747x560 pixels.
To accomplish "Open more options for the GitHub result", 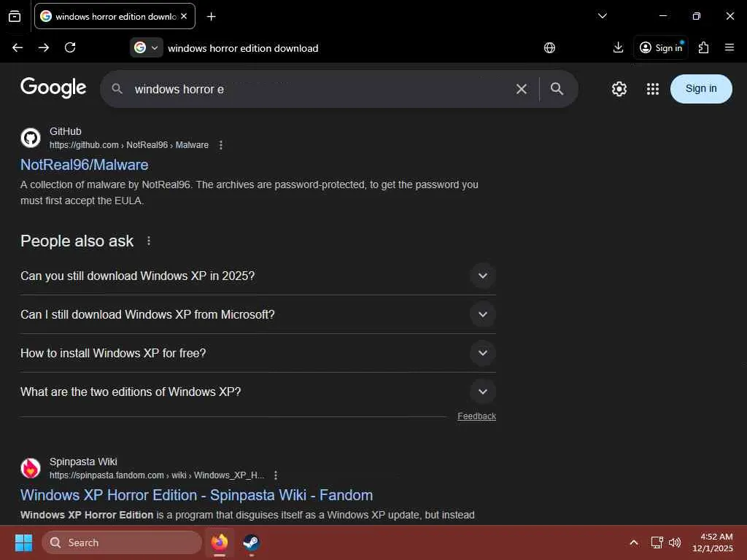I will tap(220, 145).
